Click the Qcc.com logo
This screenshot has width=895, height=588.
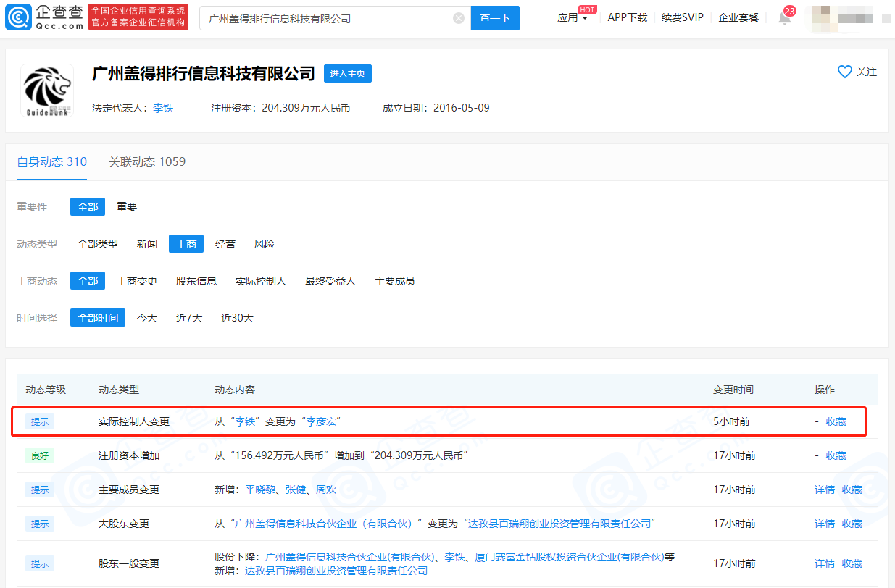tap(43, 17)
